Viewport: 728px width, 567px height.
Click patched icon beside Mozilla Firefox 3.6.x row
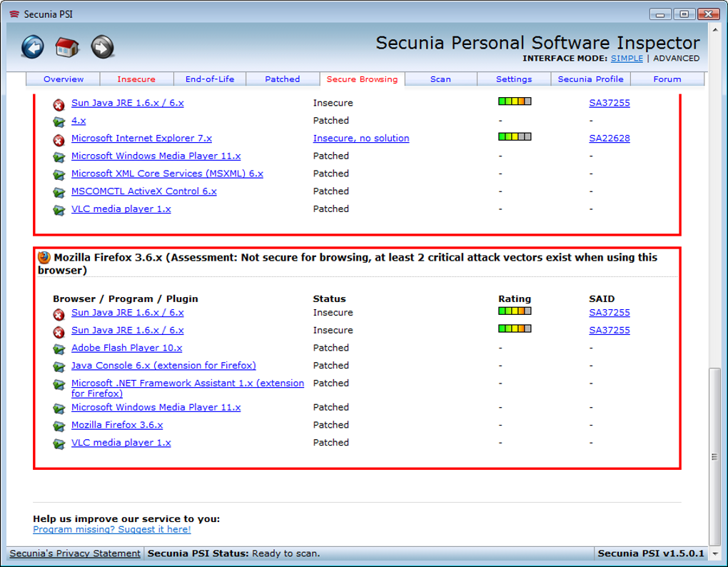point(59,426)
